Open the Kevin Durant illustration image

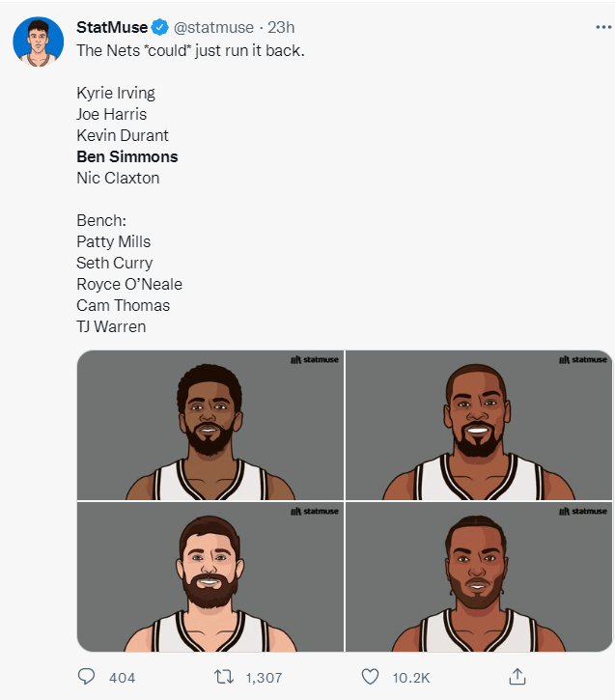(479, 425)
